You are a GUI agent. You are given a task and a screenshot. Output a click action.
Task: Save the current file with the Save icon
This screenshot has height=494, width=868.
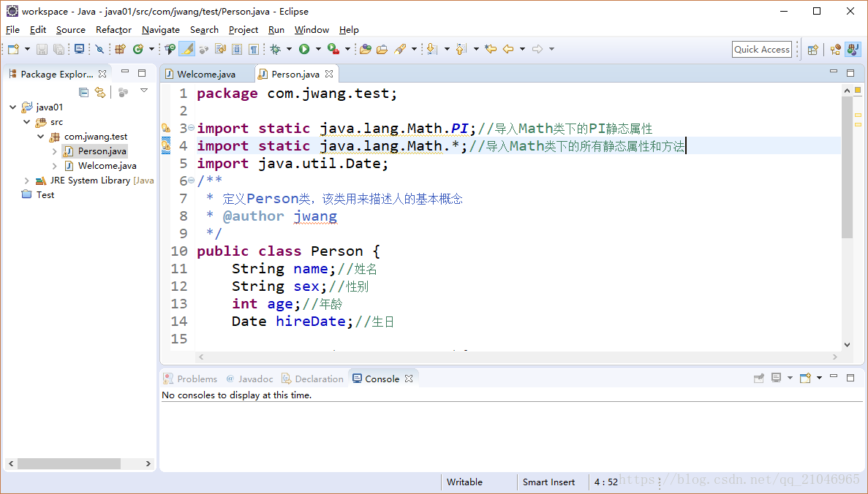pos(40,49)
